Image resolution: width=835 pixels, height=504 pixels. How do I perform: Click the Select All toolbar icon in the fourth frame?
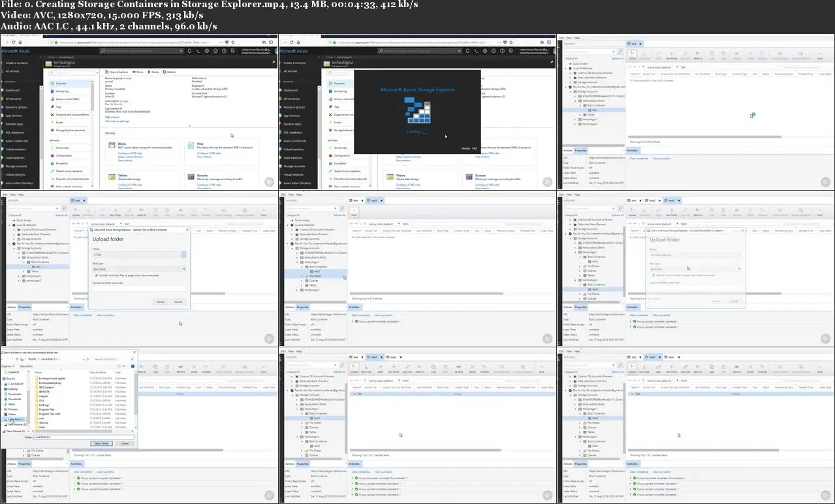coord(142,213)
